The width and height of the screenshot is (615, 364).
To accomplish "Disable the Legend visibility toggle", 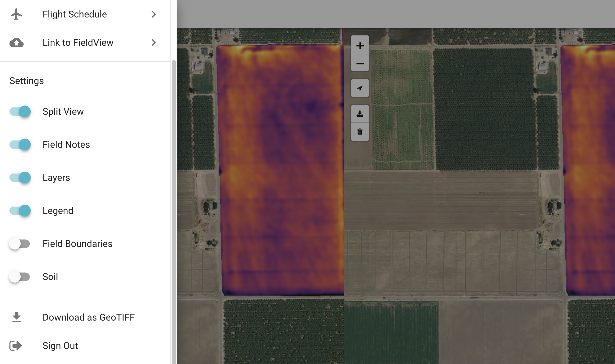I will point(20,211).
